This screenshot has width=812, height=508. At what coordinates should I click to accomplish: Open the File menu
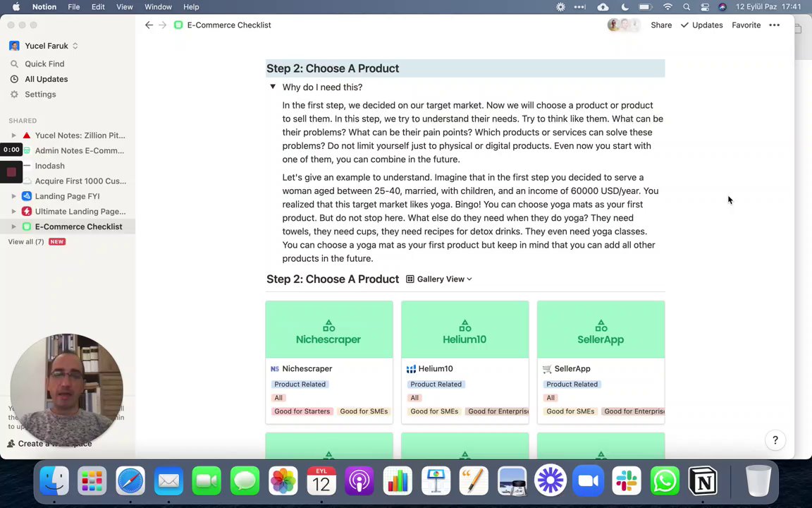[x=73, y=7]
